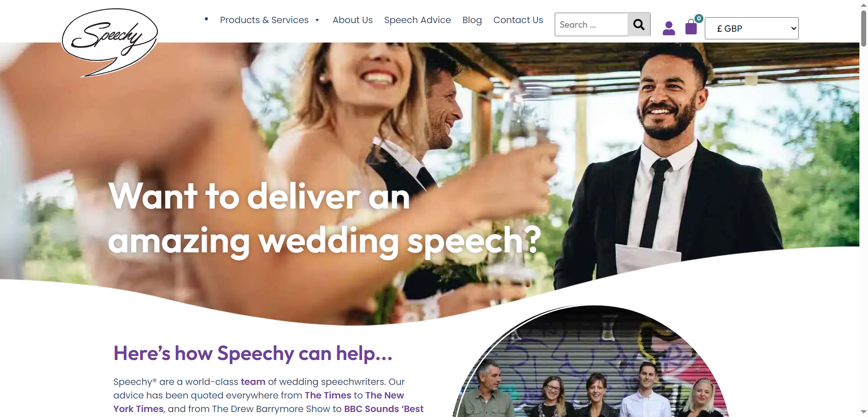Screen dimensions: 868x417
Task: Click the Speechy speech bubble logo
Action: [x=110, y=42]
